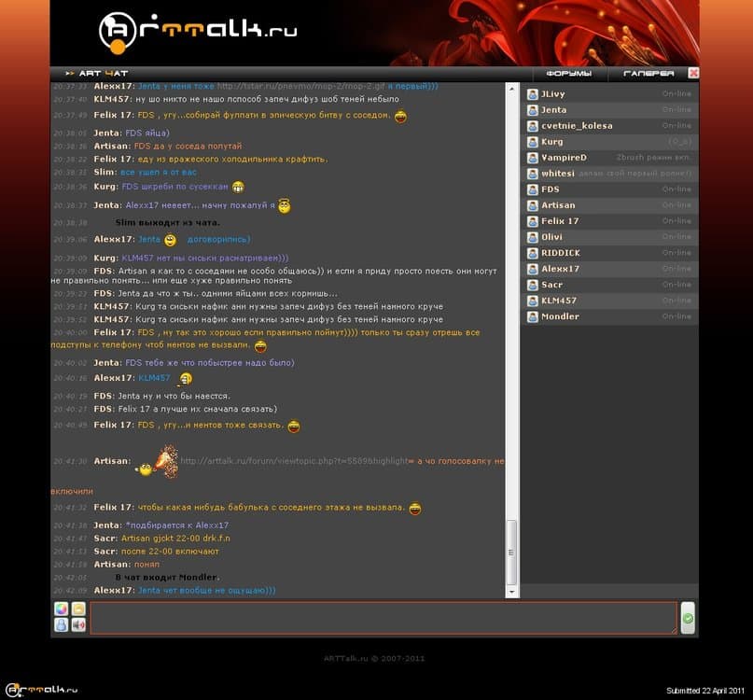Viewport: 753px width, 700px height.
Task: Click the ART ЧАТ header label
Action: tap(103, 73)
